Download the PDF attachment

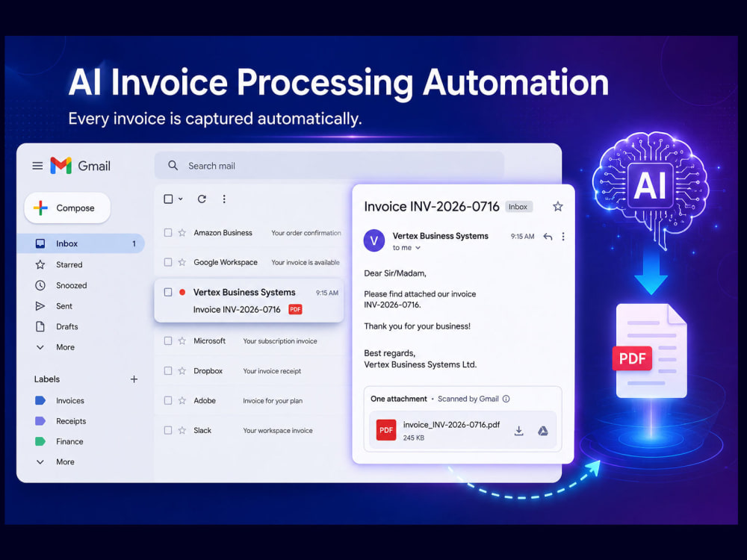[x=519, y=431]
